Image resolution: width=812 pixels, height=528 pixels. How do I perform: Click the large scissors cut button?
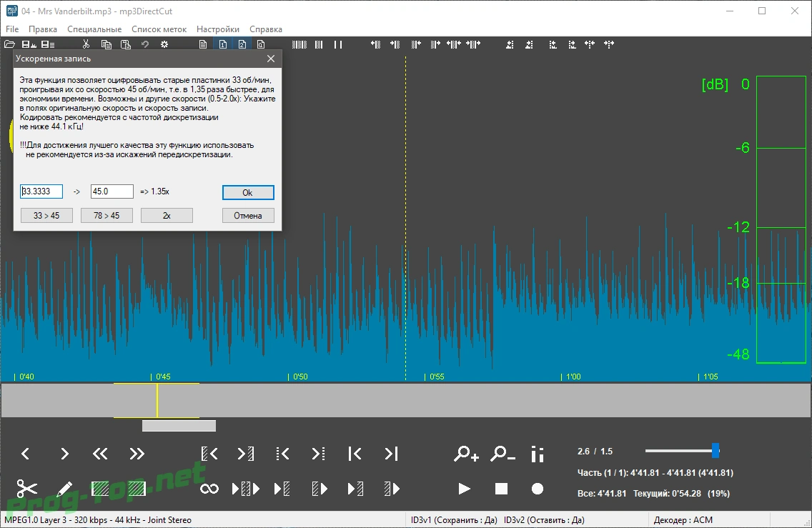pos(27,489)
